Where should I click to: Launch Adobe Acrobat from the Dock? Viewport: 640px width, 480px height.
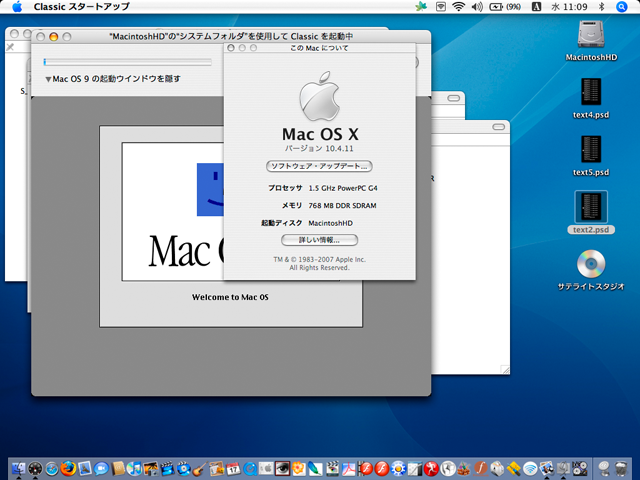(349, 469)
